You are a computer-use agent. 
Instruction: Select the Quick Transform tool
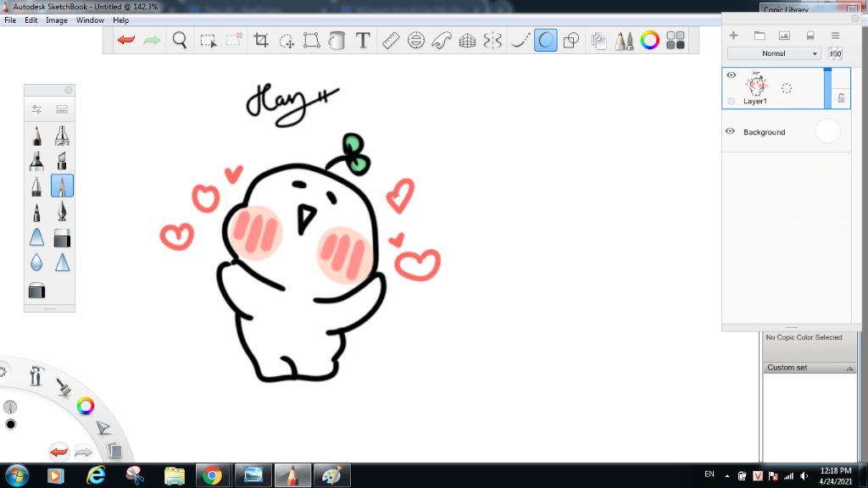click(x=287, y=41)
